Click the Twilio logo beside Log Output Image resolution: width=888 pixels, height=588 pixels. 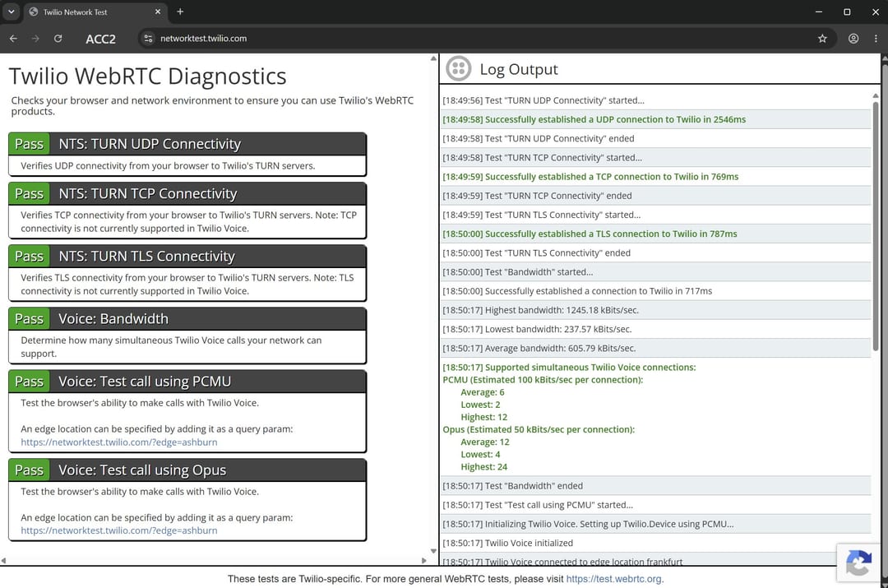[x=459, y=68]
